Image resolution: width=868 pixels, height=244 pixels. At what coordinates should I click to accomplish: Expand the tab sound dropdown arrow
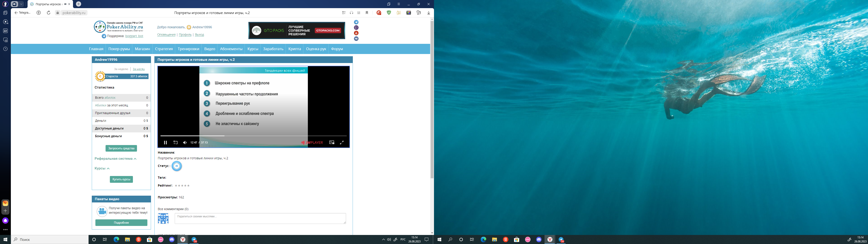(x=21, y=4)
